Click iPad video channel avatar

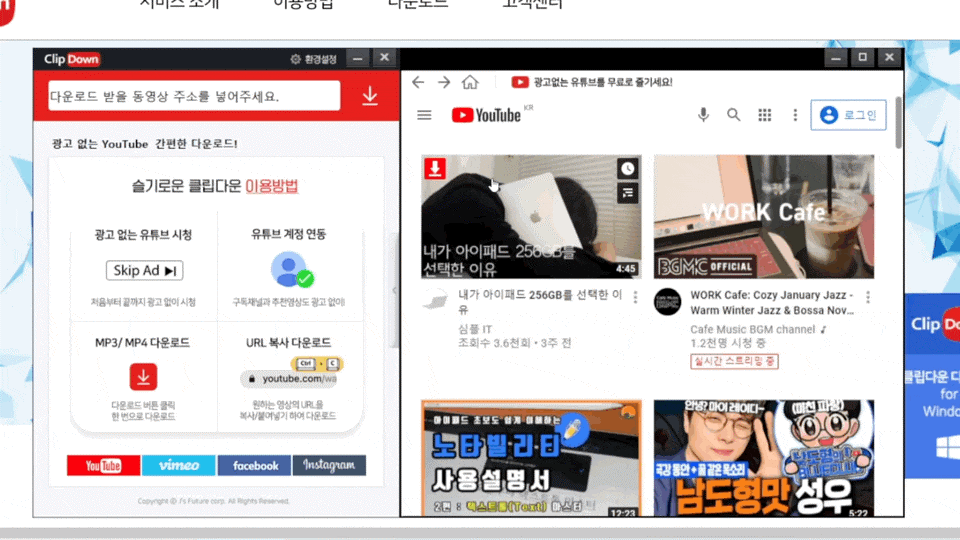coord(435,301)
